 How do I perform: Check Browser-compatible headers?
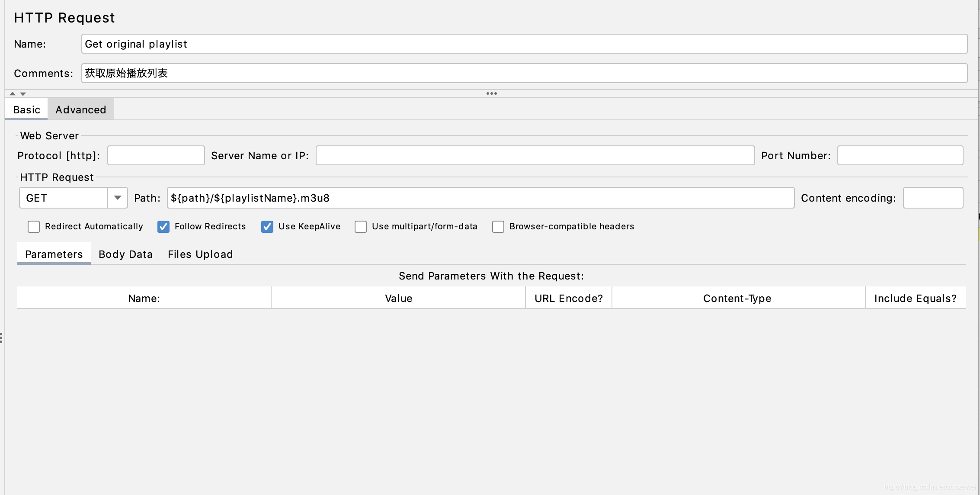coord(498,227)
